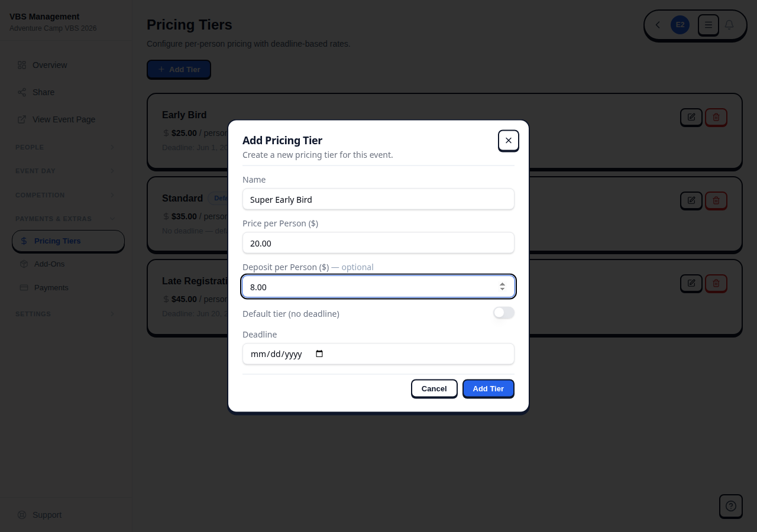Image resolution: width=757 pixels, height=532 pixels.
Task: Click the Add Tier button in the dialog
Action: (488, 388)
